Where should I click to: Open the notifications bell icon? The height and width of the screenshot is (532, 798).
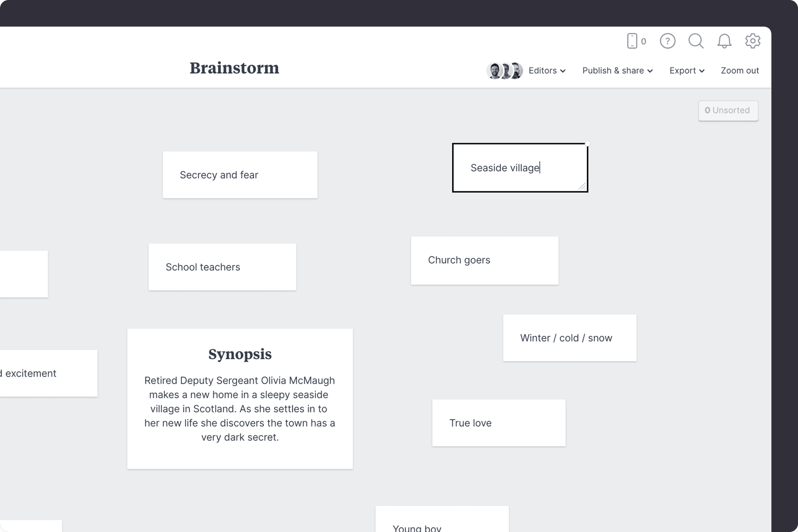pyautogui.click(x=724, y=41)
